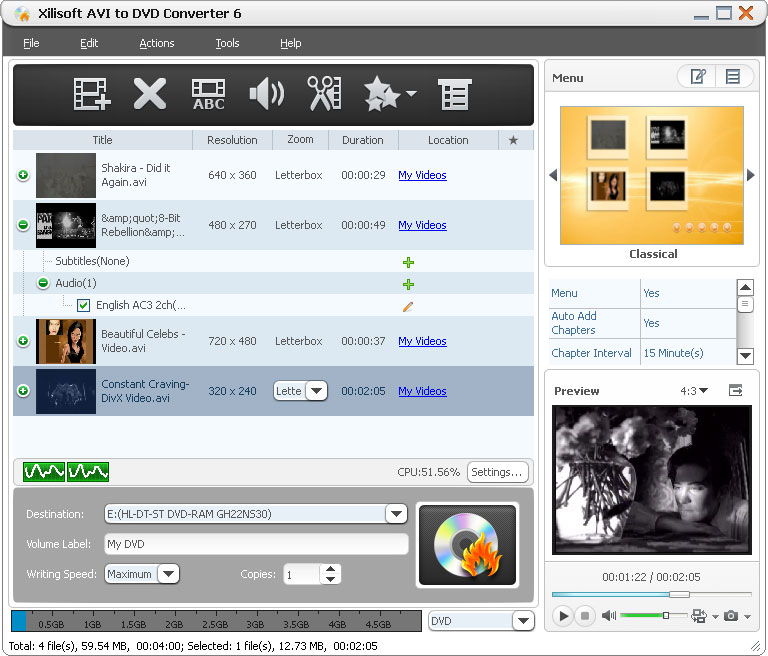Open My Videos link for Constant Craving row
768x656 pixels.
pos(422,391)
